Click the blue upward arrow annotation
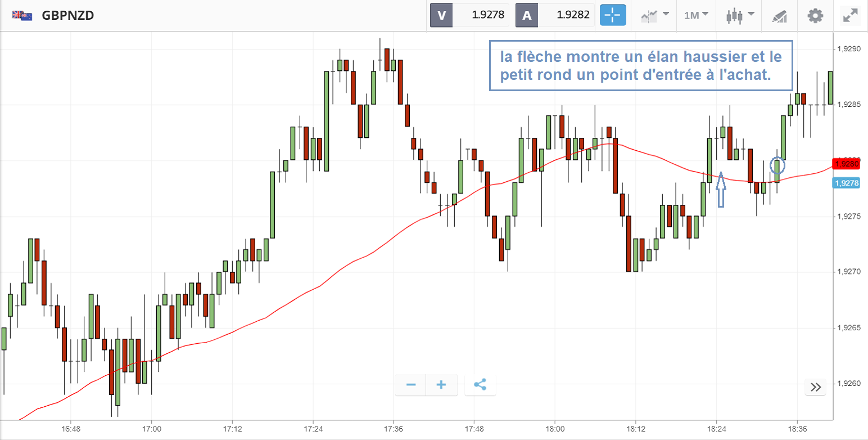The width and height of the screenshot is (868, 440). tap(721, 190)
